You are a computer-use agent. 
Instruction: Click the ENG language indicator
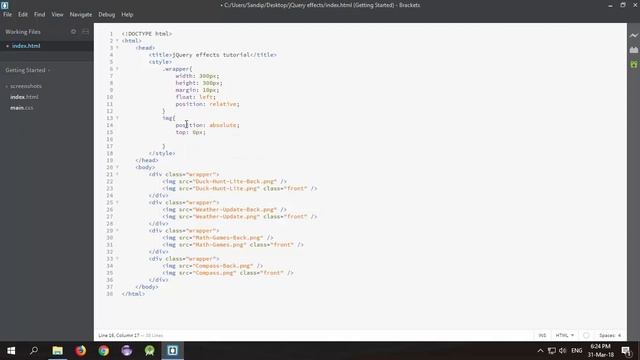pos(576,351)
